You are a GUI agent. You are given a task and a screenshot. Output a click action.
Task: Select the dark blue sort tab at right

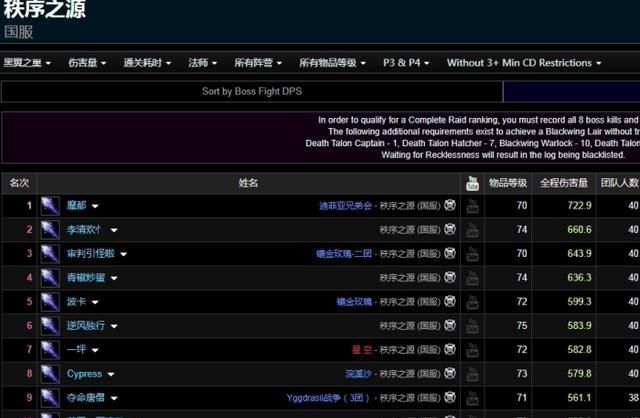click(x=571, y=91)
